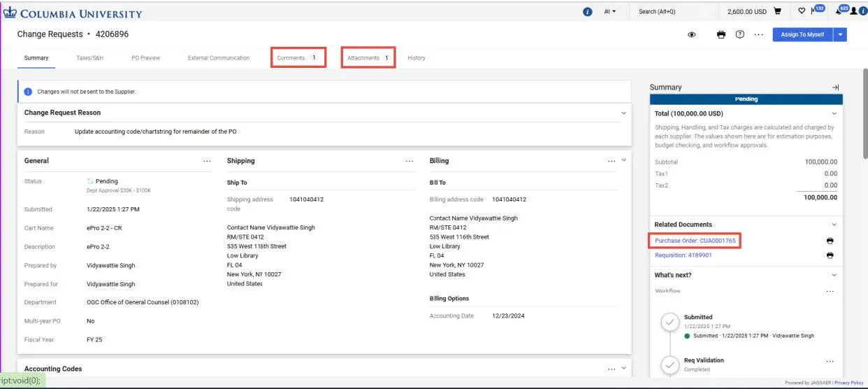Screen dimensions: 868x389
Task: Click the Assign To Myself button
Action: (802, 34)
